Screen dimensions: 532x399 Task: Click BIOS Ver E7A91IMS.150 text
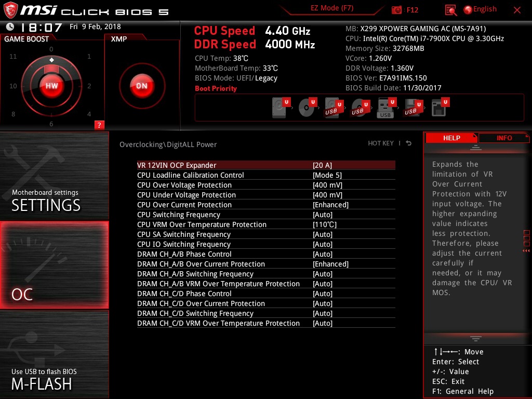[x=386, y=78]
